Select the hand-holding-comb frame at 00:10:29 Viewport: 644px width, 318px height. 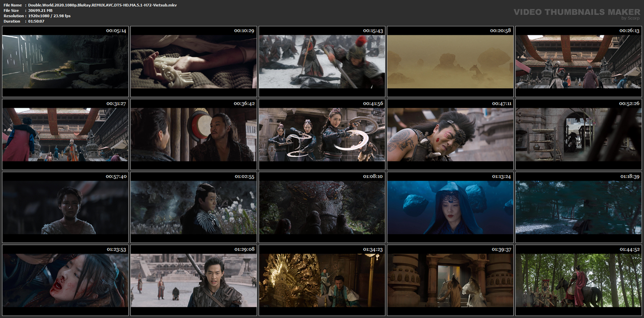[194, 61]
